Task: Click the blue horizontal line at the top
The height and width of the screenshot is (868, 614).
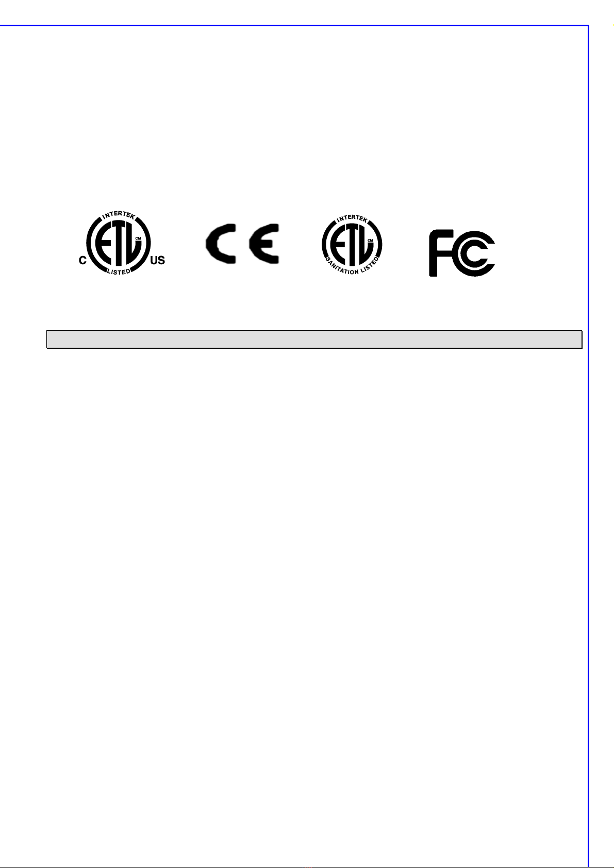Action: [x=294, y=25]
